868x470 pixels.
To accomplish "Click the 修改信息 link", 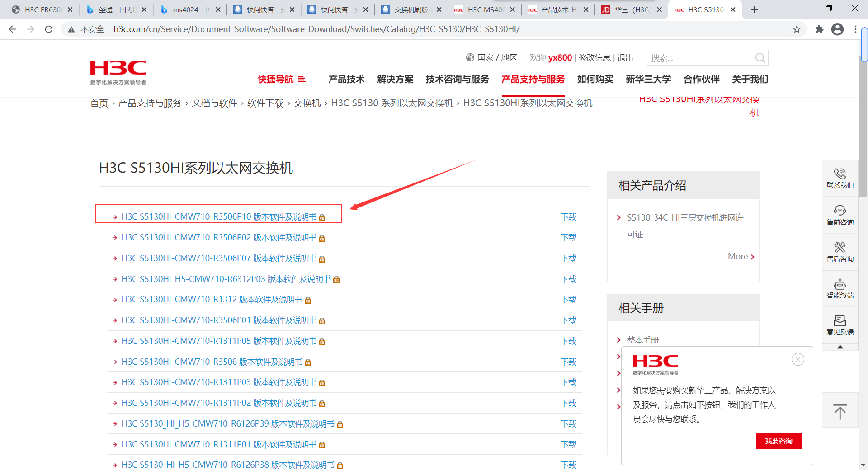I will tap(594, 57).
